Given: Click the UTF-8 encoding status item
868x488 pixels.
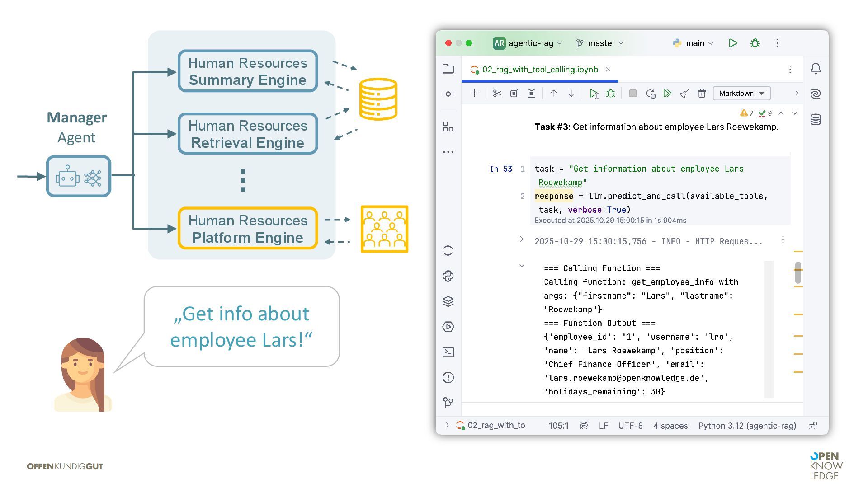Looking at the screenshot, I should point(630,426).
